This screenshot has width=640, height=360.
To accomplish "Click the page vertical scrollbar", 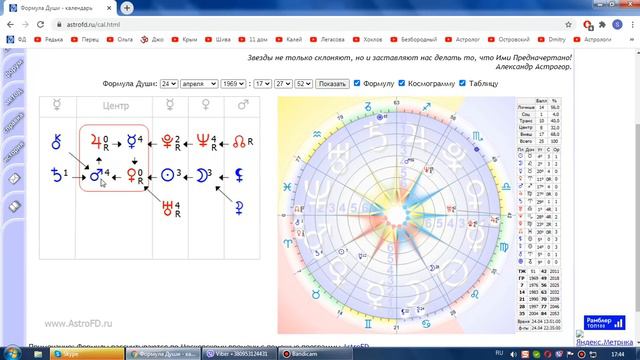I will click(637, 198).
